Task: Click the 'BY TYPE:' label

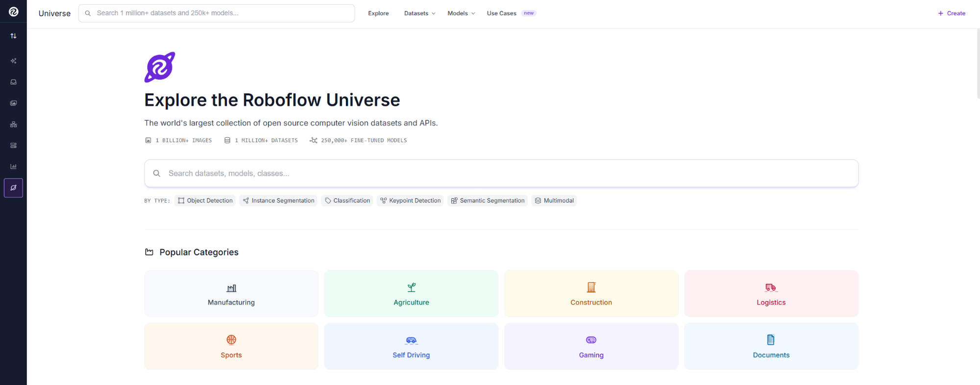Action: pos(157,201)
